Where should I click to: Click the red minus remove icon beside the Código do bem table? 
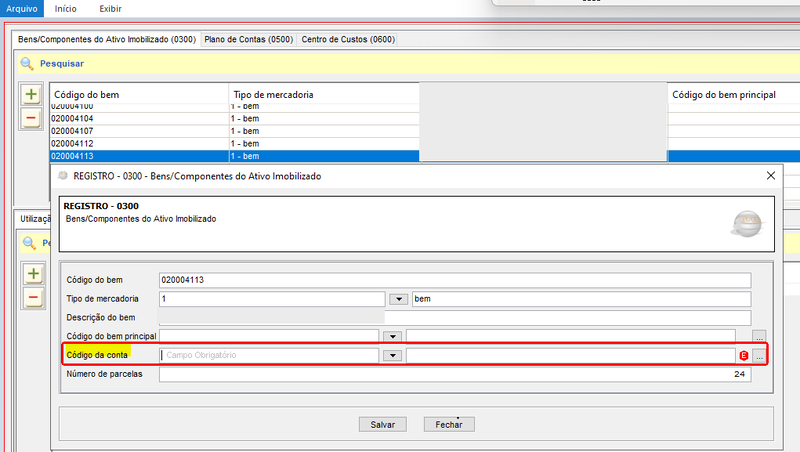point(31,118)
